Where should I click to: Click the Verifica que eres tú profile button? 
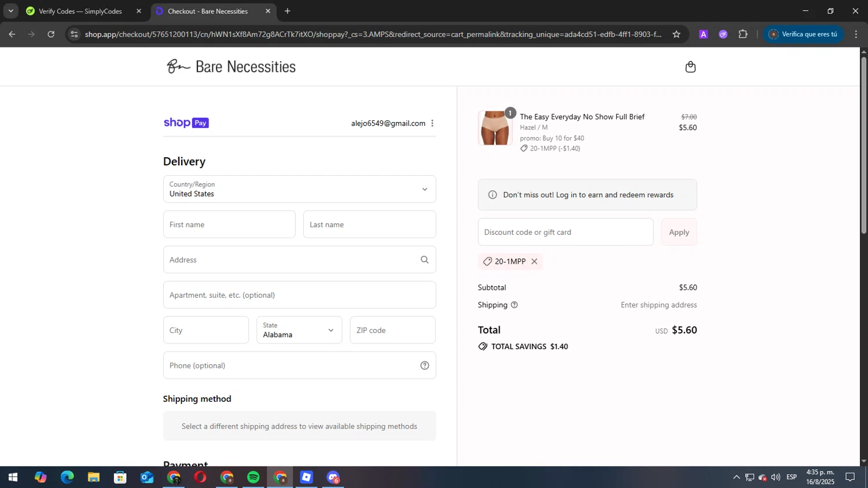coord(803,34)
